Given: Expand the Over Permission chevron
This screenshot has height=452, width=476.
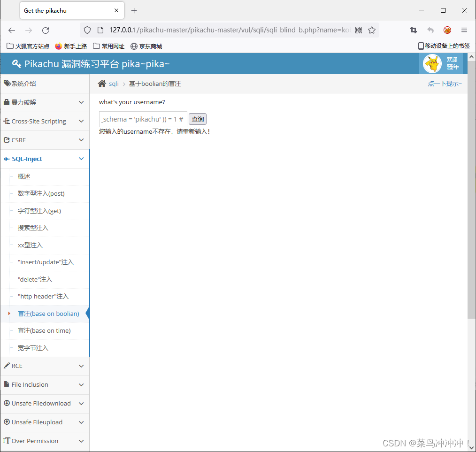Looking at the screenshot, I should (81, 441).
